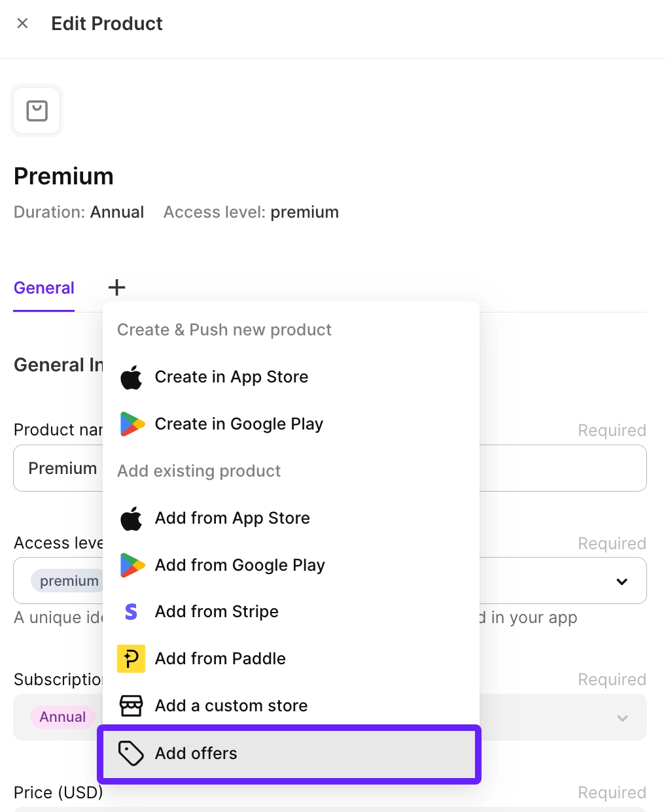Click the Paddle logo icon
The width and height of the screenshot is (666, 812).
(x=131, y=658)
